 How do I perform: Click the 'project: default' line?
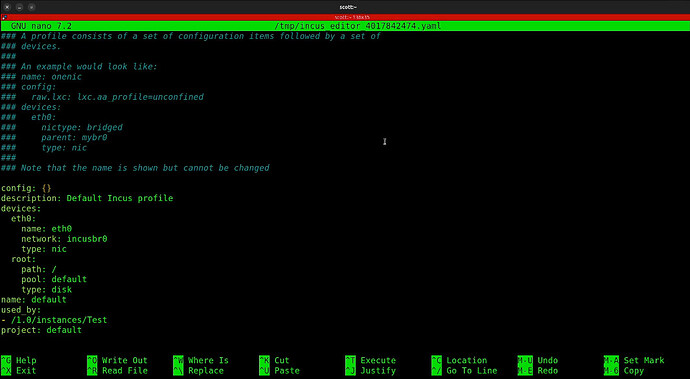[x=41, y=330]
